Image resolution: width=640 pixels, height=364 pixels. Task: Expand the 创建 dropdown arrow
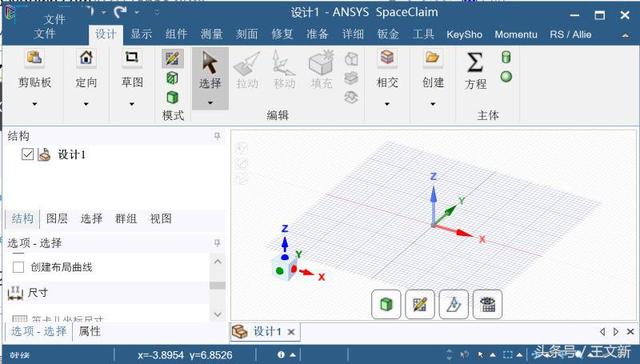pos(433,104)
